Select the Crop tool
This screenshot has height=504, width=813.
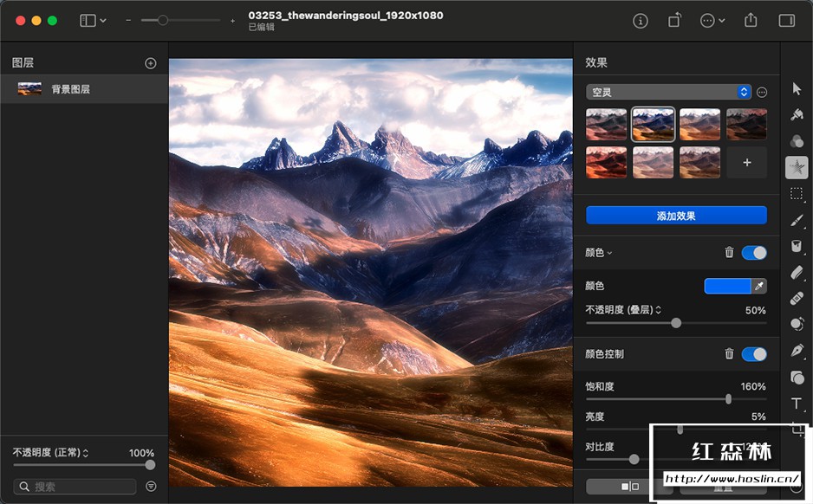[797, 430]
